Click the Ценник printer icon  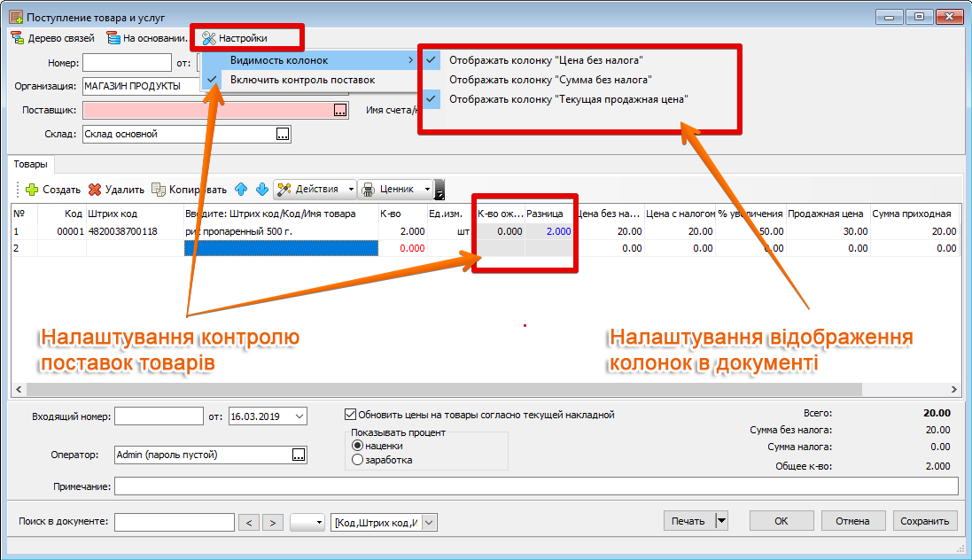point(369,189)
